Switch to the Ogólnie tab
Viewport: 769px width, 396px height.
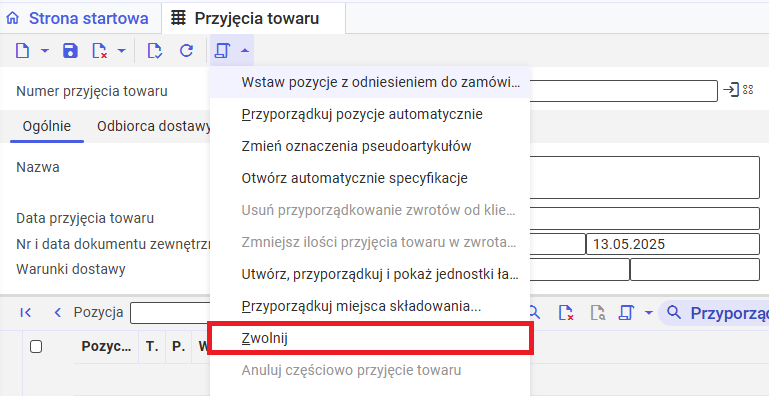point(47,126)
